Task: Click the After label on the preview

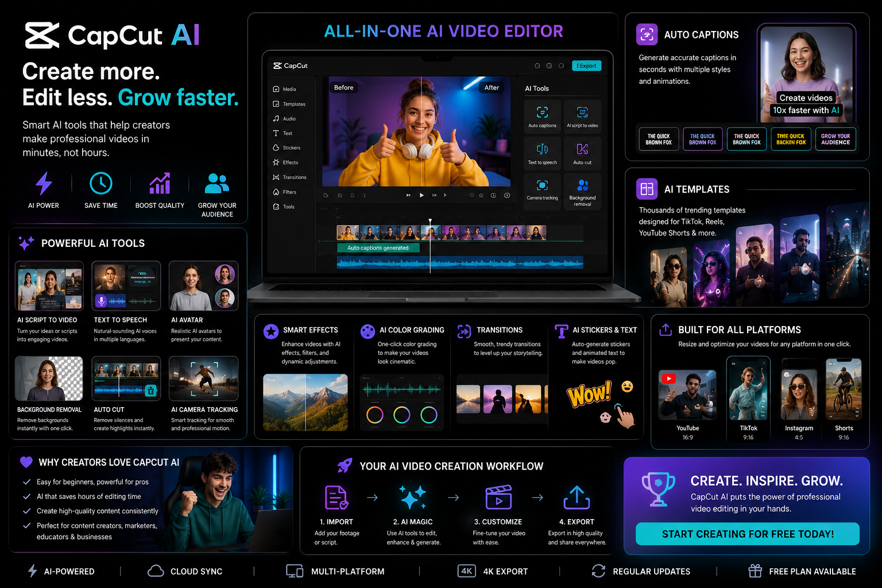Action: click(x=492, y=87)
